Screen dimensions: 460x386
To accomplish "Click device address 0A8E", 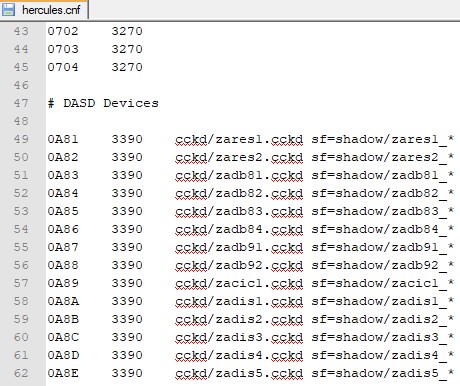I will tap(63, 373).
